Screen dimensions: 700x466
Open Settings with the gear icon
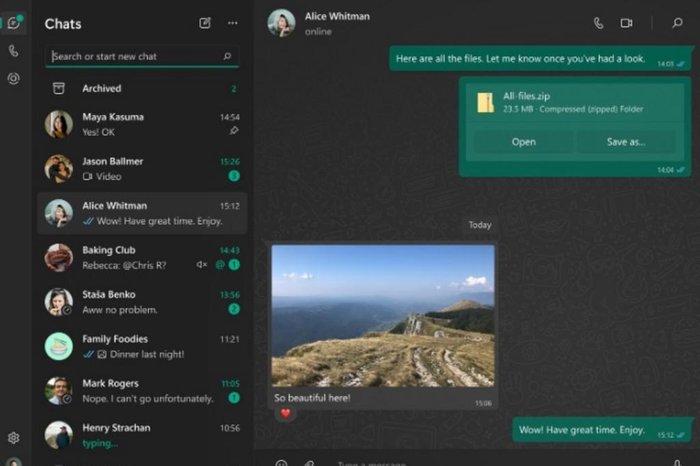(x=14, y=438)
